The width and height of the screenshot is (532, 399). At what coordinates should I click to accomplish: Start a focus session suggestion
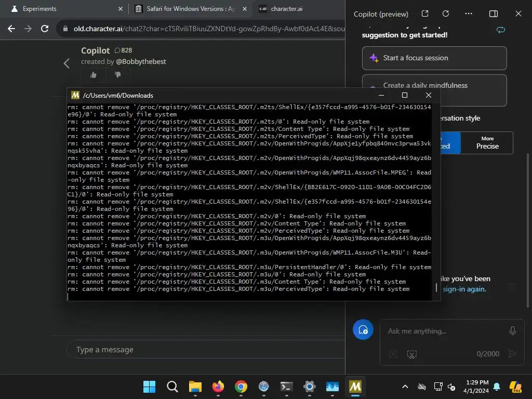[x=434, y=58]
